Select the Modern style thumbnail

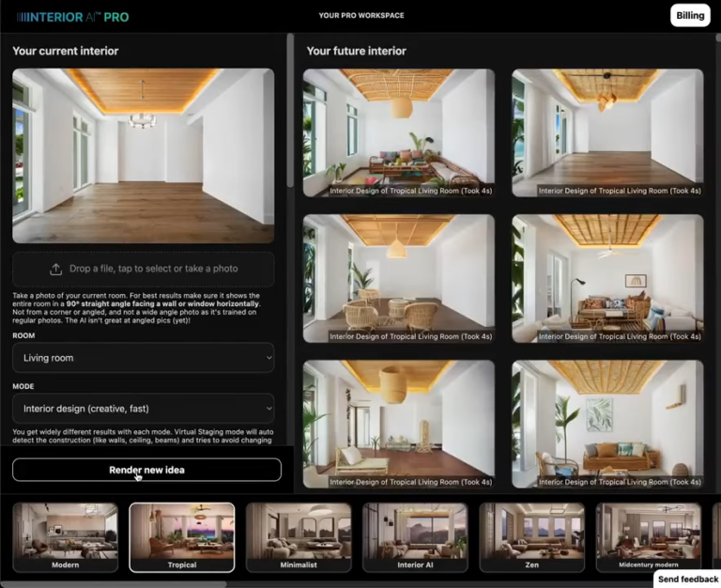(66, 537)
